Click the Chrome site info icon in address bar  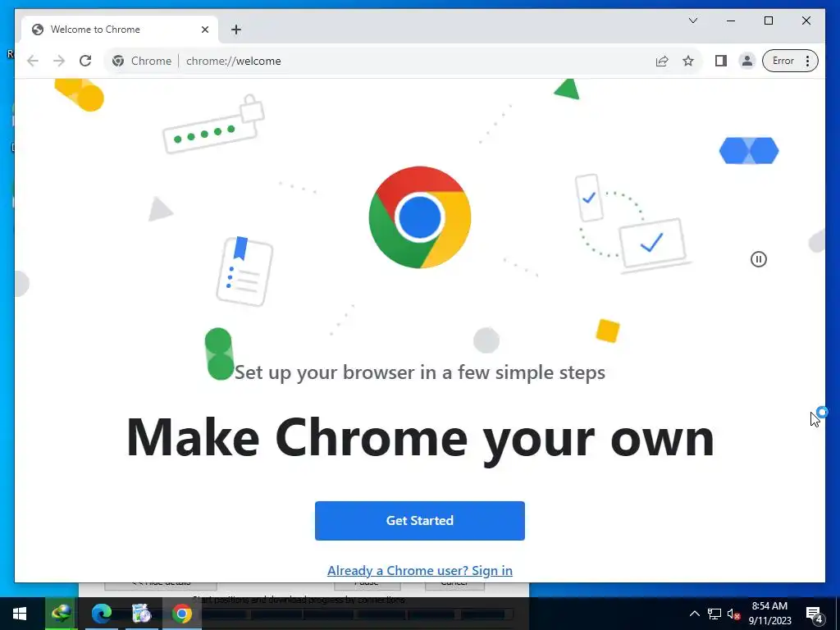coord(118,61)
